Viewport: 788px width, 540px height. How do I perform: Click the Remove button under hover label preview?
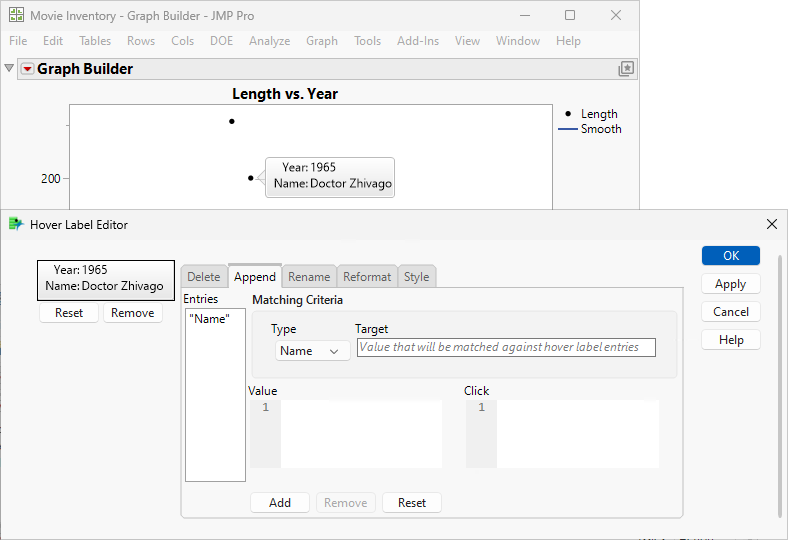(132, 313)
